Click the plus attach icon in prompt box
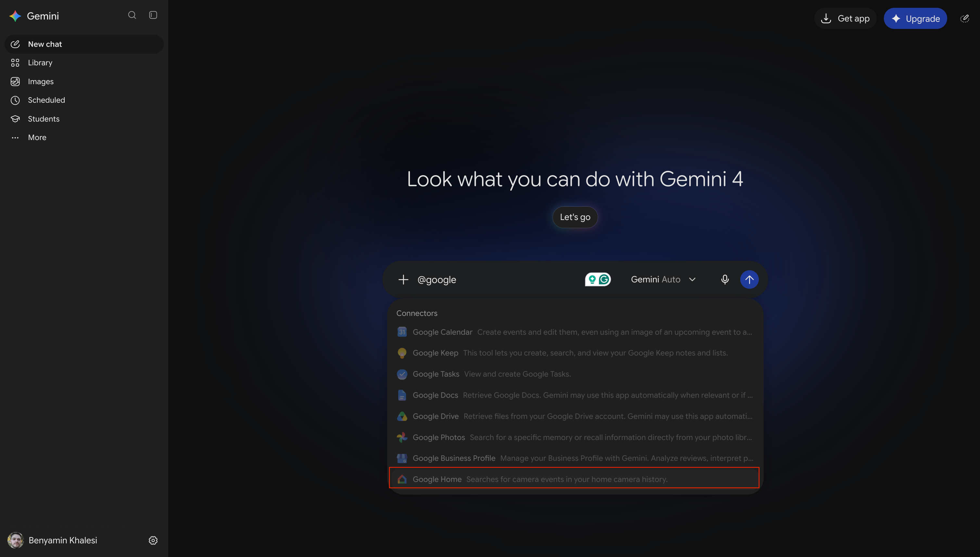Image resolution: width=980 pixels, height=557 pixels. pos(403,280)
